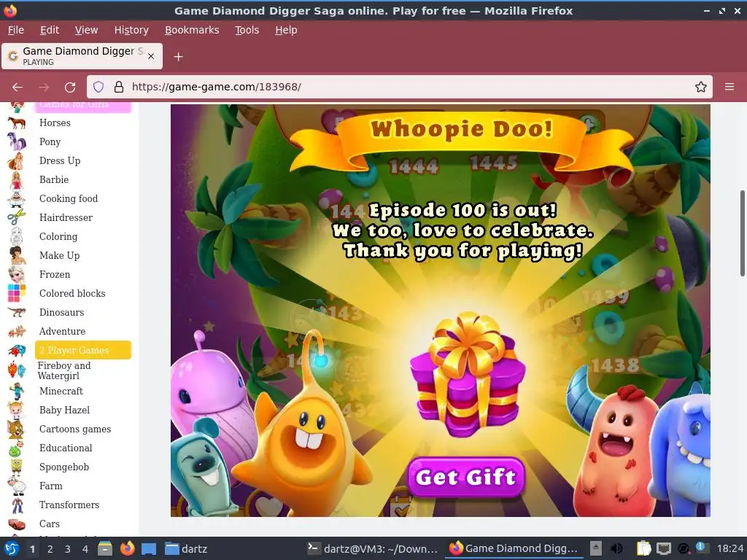The width and height of the screenshot is (747, 560).
Task: Open the taskbar application launcher
Action: [12, 548]
